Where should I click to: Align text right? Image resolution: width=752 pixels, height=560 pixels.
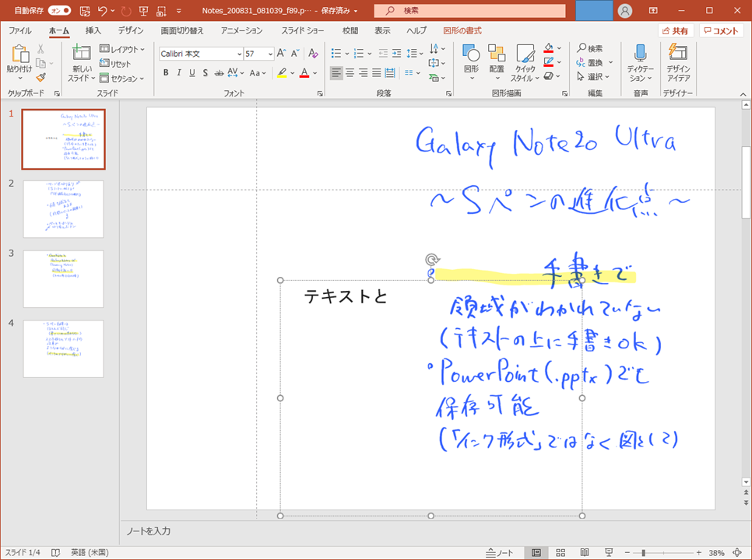coord(364,73)
